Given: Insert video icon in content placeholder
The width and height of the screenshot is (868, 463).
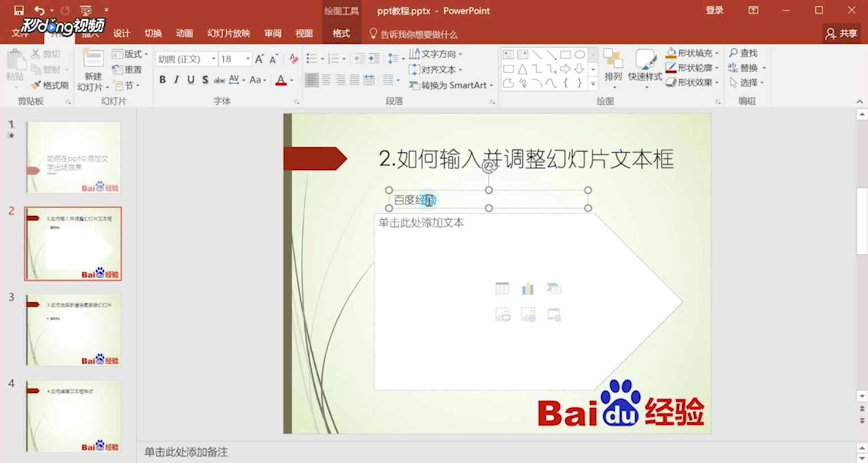Looking at the screenshot, I should click(x=554, y=315).
